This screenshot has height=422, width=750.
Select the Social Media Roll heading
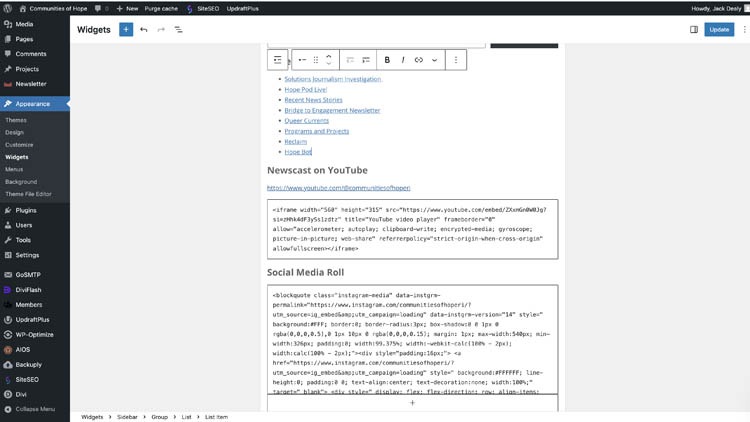(x=305, y=272)
